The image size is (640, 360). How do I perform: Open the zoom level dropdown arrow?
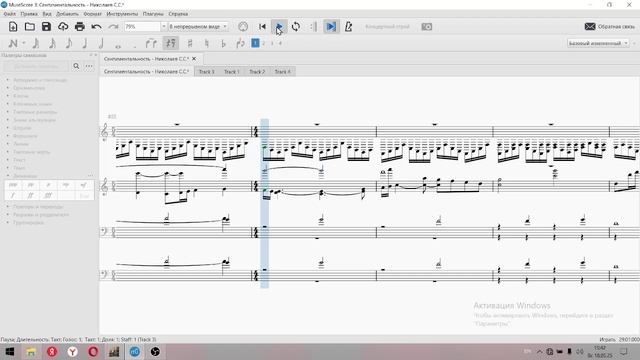click(x=164, y=27)
